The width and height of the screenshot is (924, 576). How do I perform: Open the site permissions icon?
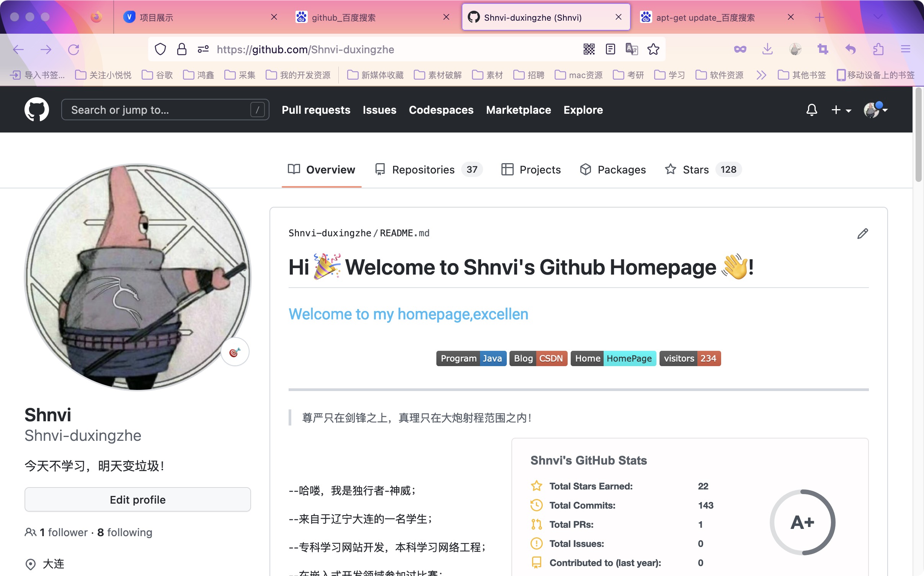(x=203, y=49)
